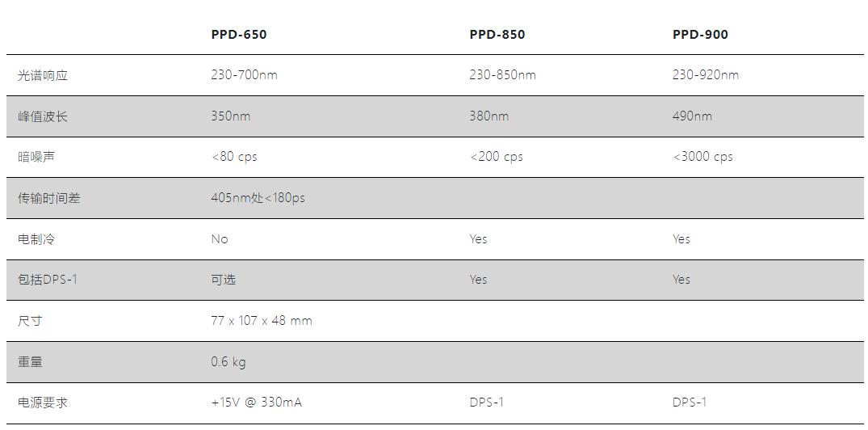Select the 405nm处<180ps transit time cell
Viewport: 868px width, 430px height.
pos(258,198)
